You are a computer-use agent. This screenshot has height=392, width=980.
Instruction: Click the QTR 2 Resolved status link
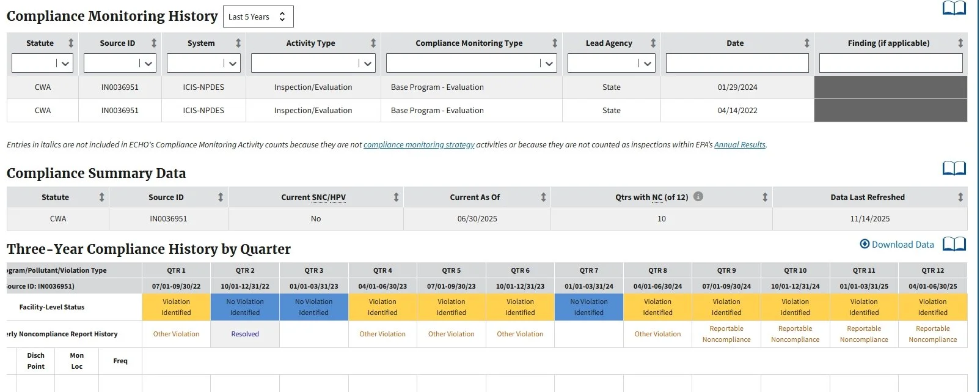pos(245,334)
